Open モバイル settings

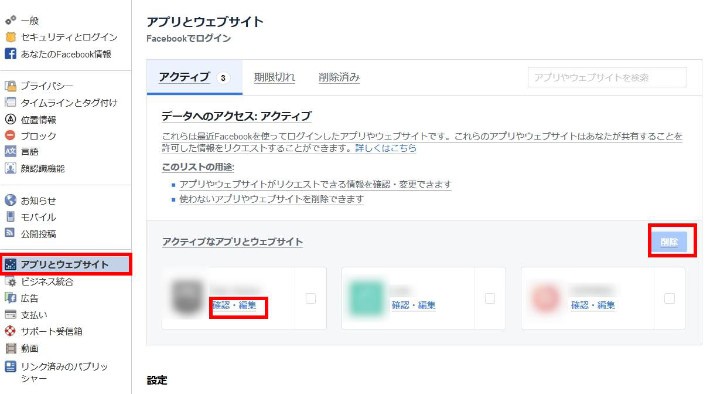(x=38, y=217)
